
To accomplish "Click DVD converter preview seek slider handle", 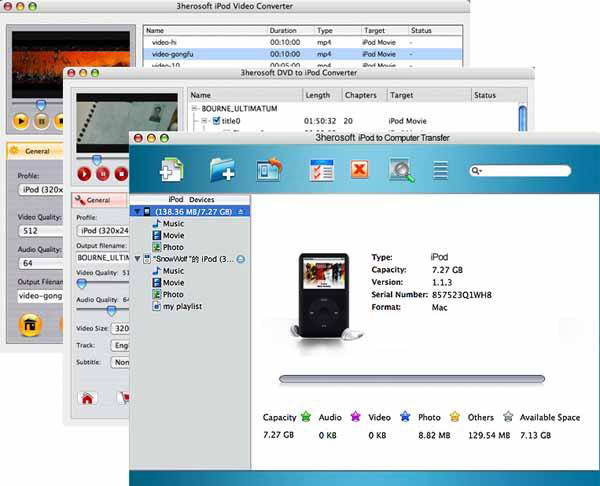I will tap(97, 160).
